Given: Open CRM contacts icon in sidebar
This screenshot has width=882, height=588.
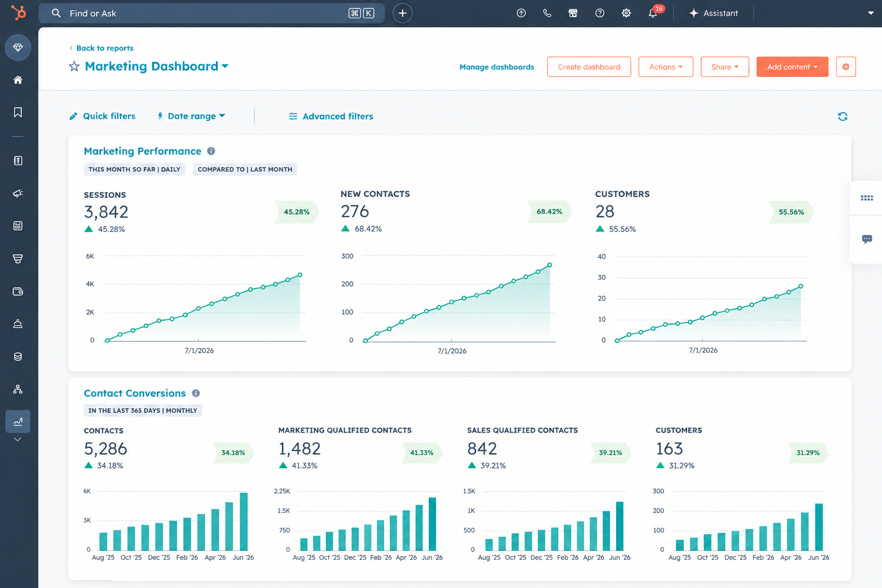Looking at the screenshot, I should (18, 161).
